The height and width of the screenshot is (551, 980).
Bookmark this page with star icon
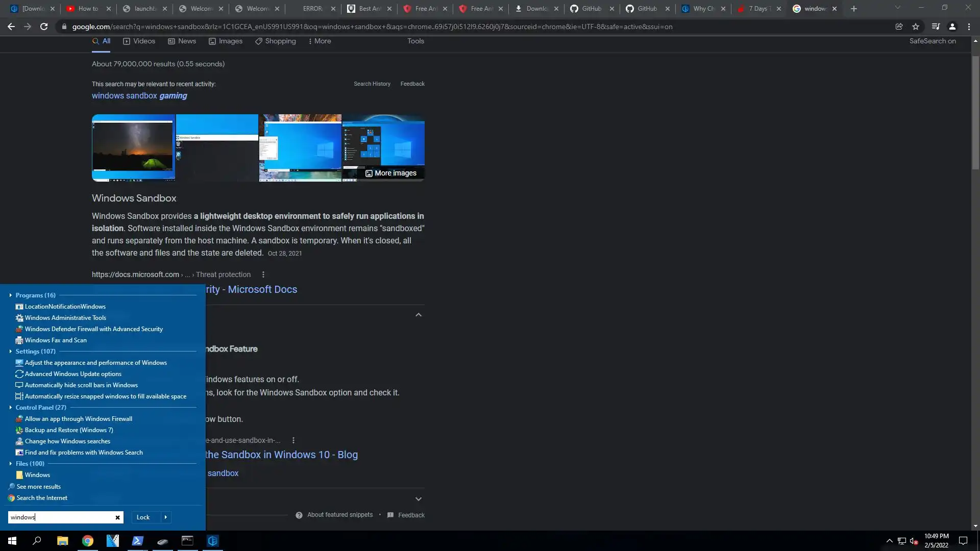click(916, 27)
